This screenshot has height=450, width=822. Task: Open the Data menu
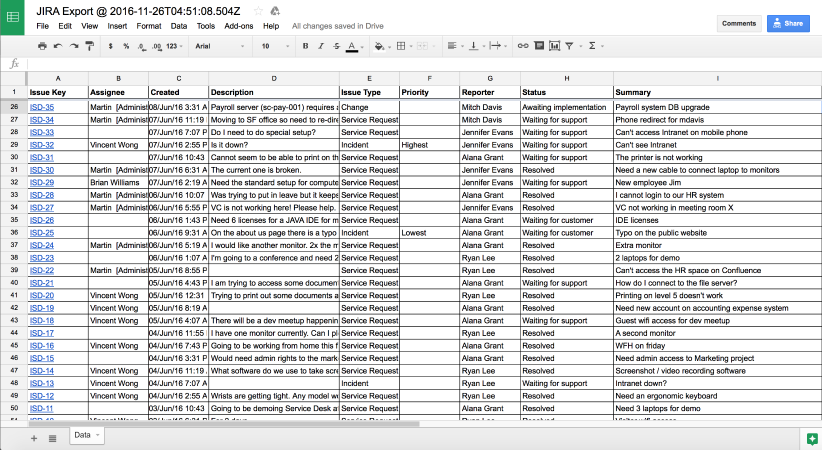click(x=179, y=26)
